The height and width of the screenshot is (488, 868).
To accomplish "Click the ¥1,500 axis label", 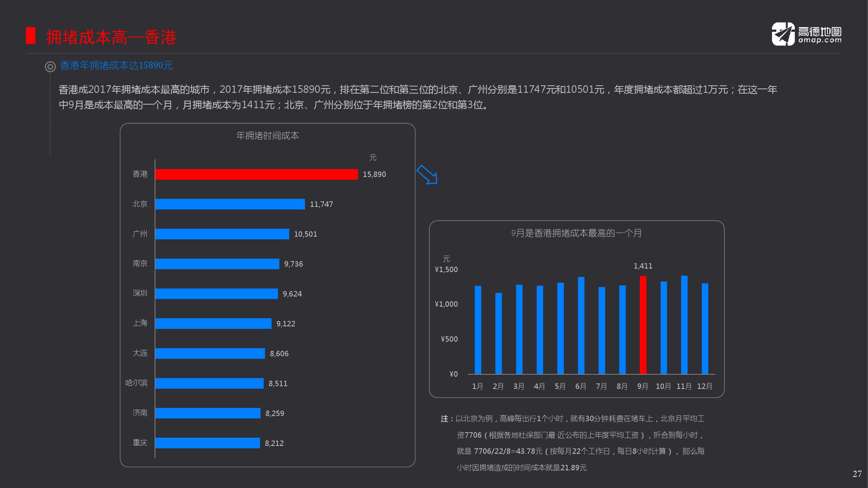I will 446,270.
